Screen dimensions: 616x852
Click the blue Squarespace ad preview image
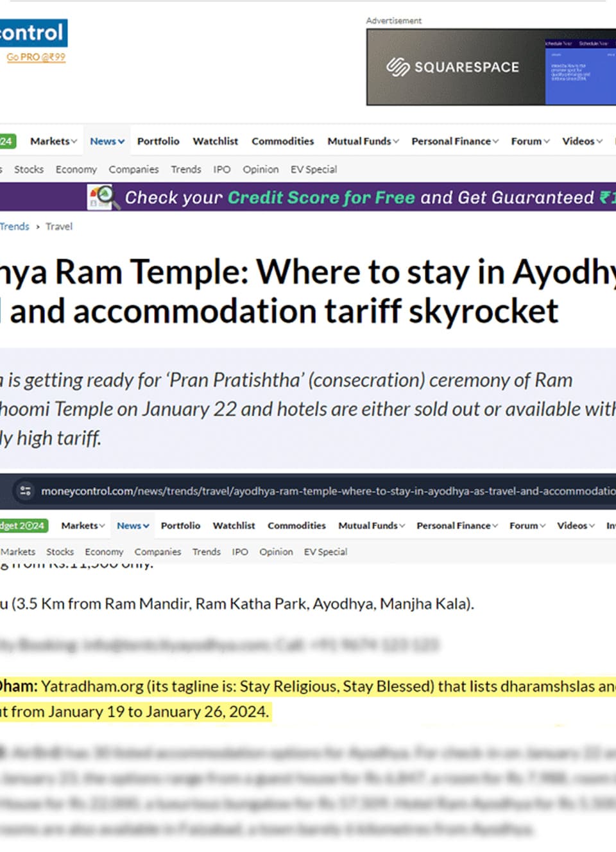(x=579, y=67)
